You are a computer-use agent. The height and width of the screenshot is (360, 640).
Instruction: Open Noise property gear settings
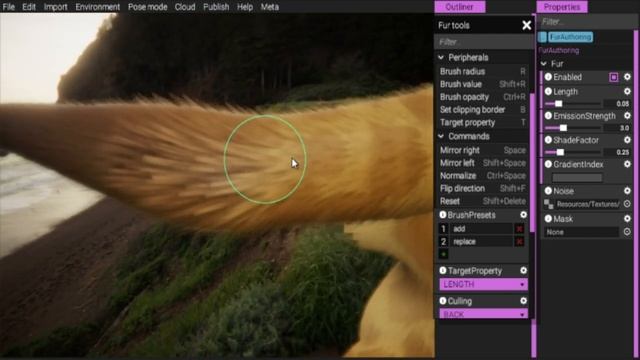[x=627, y=191]
